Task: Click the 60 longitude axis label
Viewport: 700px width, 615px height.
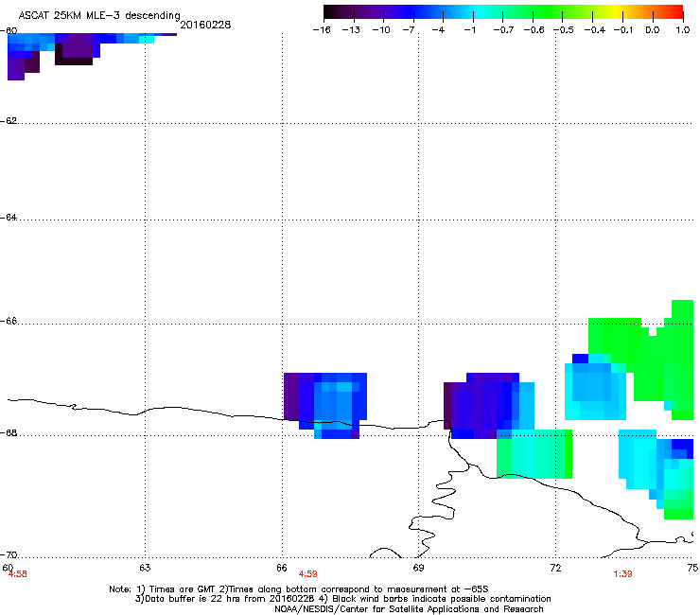Action: pyautogui.click(x=8, y=568)
